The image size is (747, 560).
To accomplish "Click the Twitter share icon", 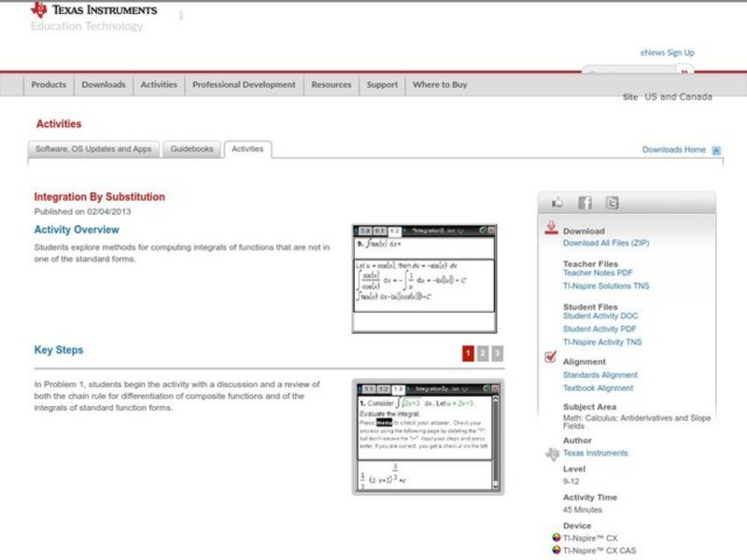I will point(612,203).
